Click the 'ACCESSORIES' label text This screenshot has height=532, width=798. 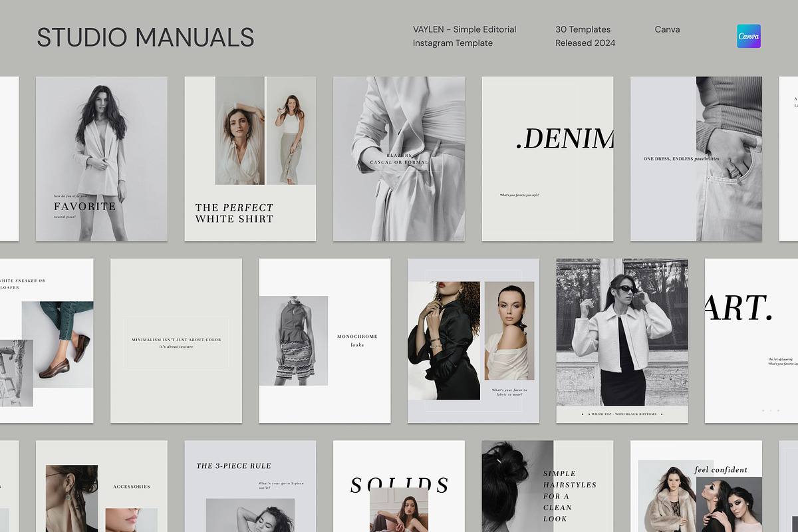pos(132,487)
